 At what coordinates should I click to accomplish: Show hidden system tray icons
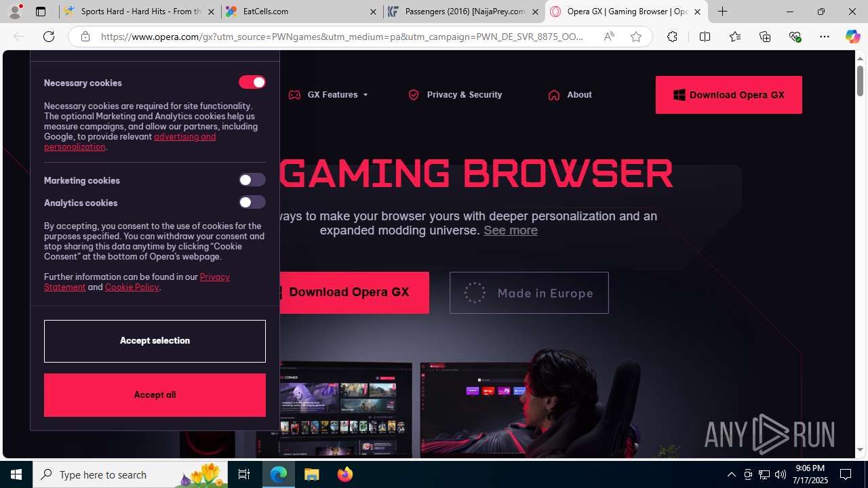click(x=732, y=474)
